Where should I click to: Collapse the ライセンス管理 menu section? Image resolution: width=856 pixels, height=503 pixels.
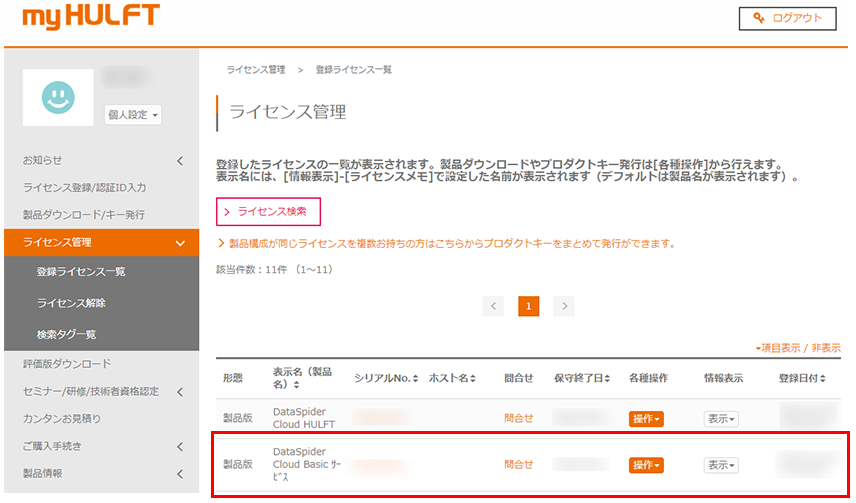point(179,242)
